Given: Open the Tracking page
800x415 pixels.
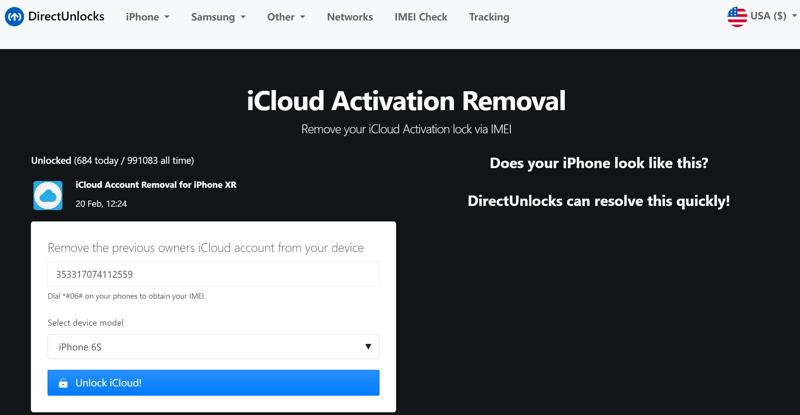Looking at the screenshot, I should click(x=489, y=17).
